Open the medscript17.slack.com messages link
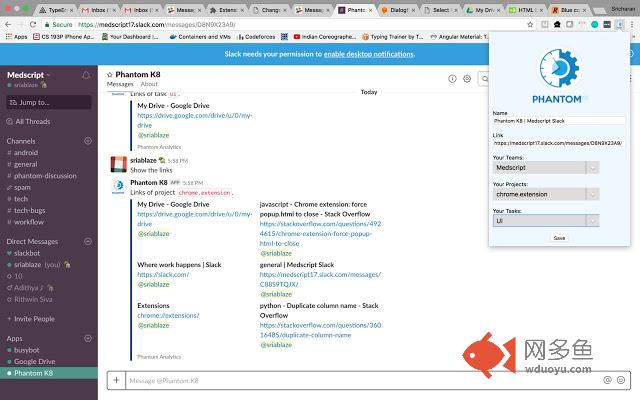 pos(320,279)
